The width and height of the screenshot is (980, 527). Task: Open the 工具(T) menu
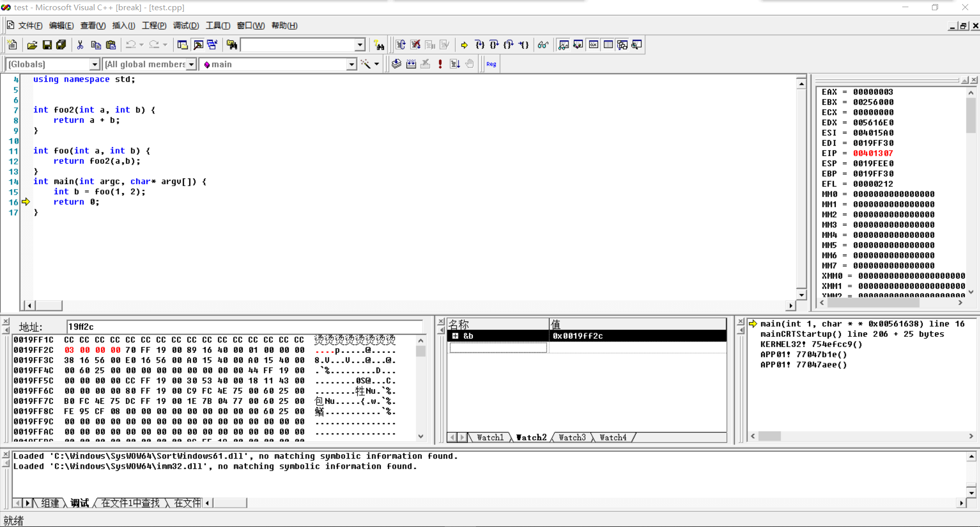(218, 26)
